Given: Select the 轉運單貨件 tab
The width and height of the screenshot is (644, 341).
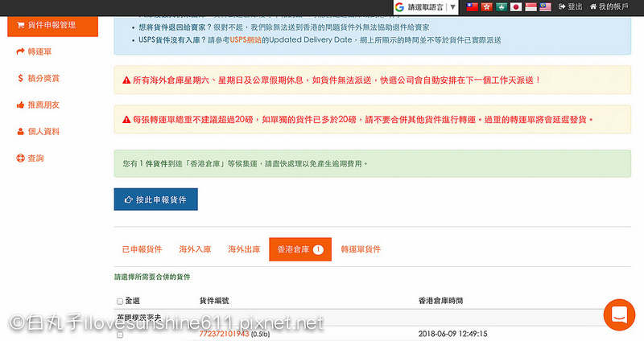Looking at the screenshot, I should click(361, 249).
